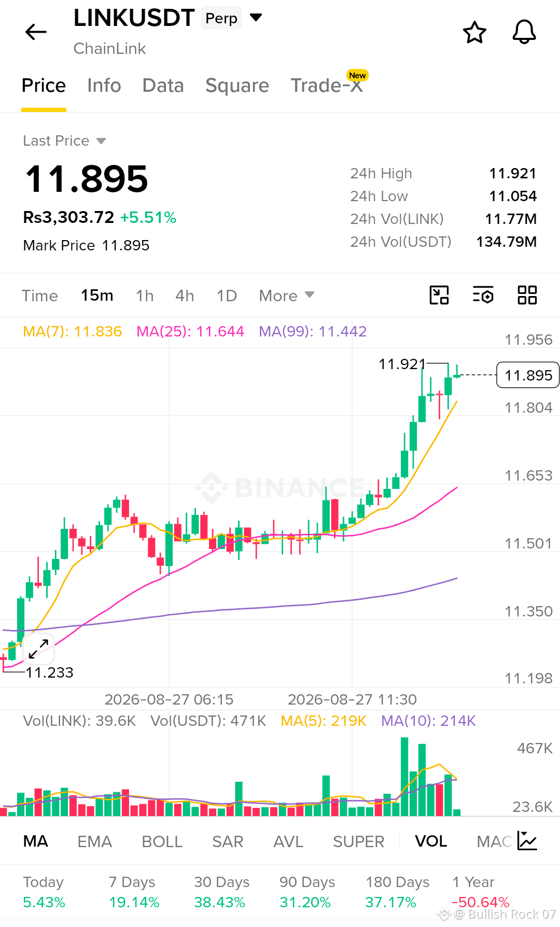The height and width of the screenshot is (927, 560).
Task: Select the VOL sub-indicator
Action: pos(431,841)
